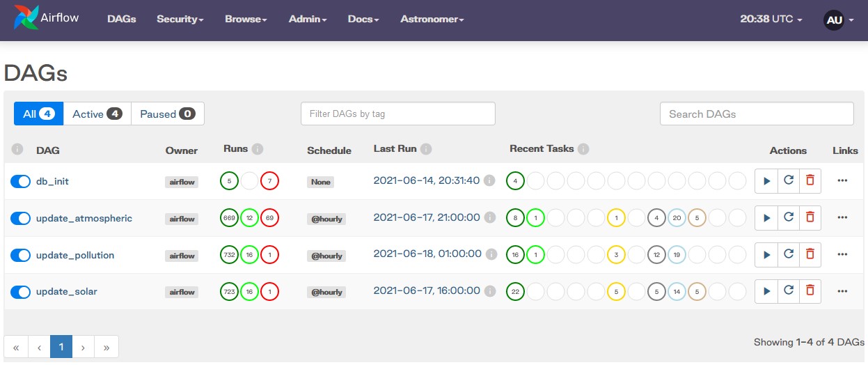868x365 pixels.
Task: Click the info icon next to Recent Tasks
Action: tap(583, 149)
